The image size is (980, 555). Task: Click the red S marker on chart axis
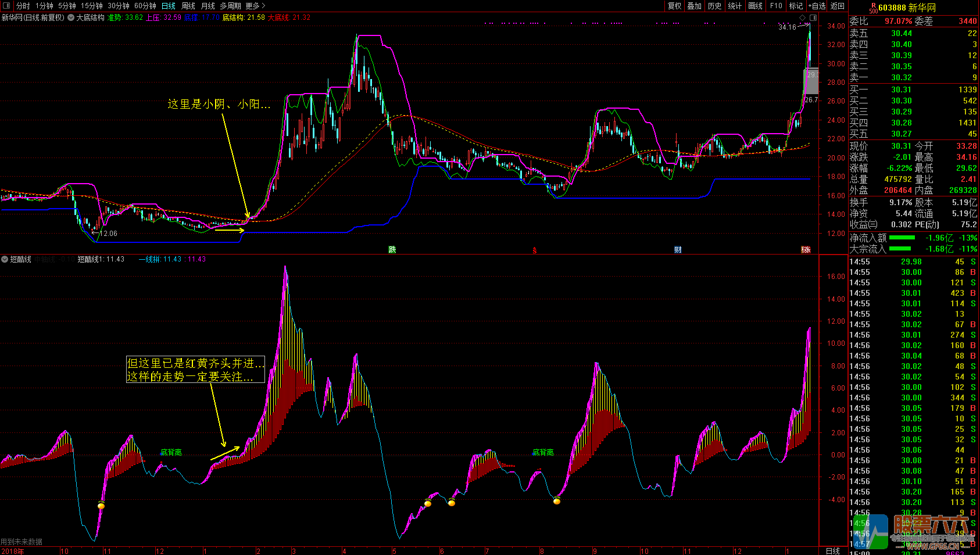534,250
